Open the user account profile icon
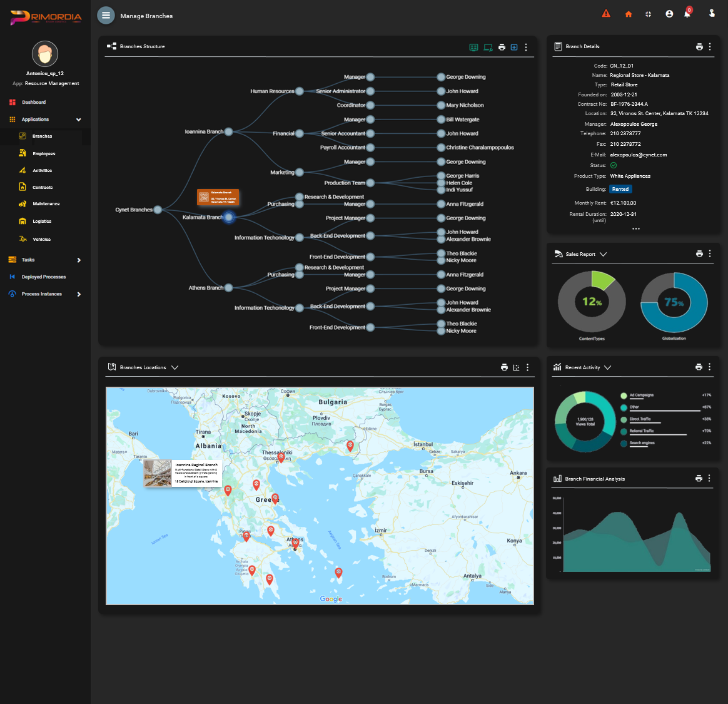The image size is (728, 704). pyautogui.click(x=669, y=14)
